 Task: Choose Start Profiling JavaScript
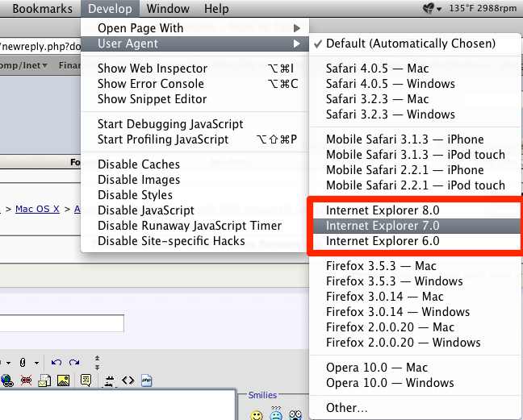pyautogui.click(x=195, y=139)
